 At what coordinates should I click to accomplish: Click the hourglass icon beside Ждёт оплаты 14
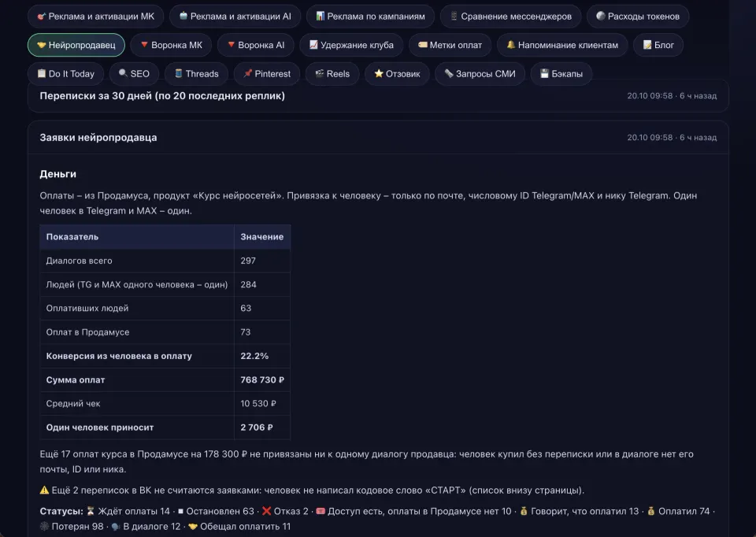click(91, 511)
